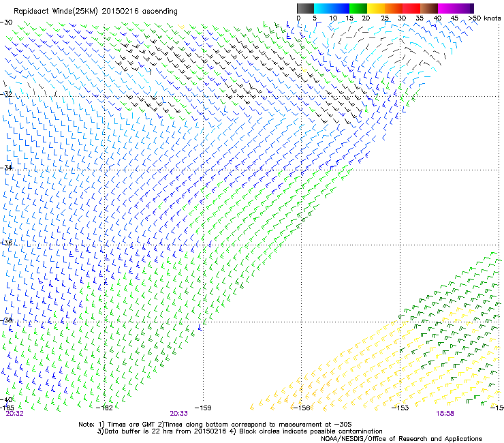This screenshot has height=443, width=504.
Task: Click the purple '20:33' pass time
Action: tap(178, 414)
